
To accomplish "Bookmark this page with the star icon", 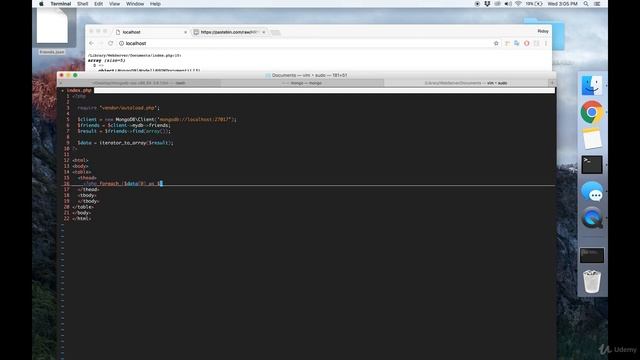I will [x=496, y=43].
